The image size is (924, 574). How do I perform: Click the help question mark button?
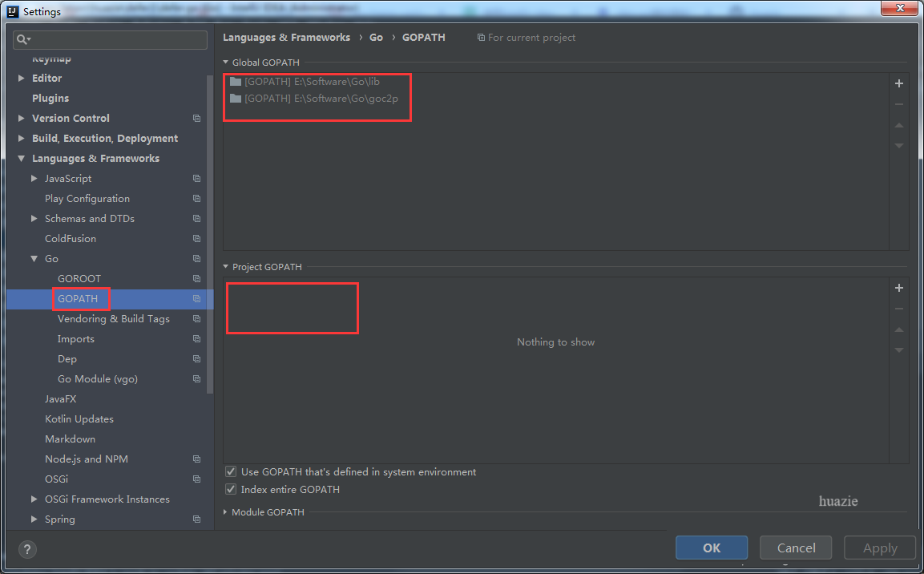27,549
